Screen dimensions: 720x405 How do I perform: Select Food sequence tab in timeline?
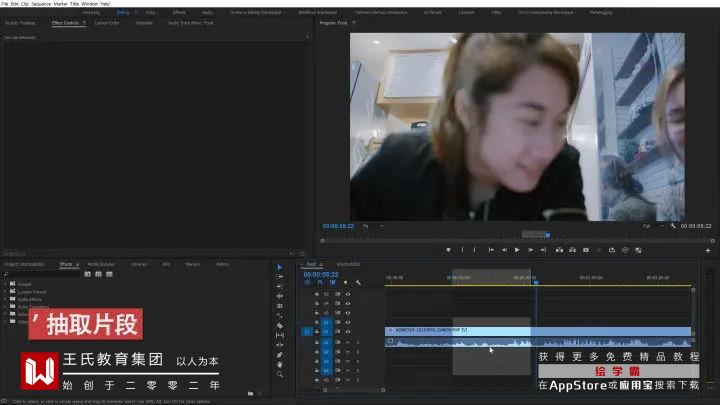311,264
